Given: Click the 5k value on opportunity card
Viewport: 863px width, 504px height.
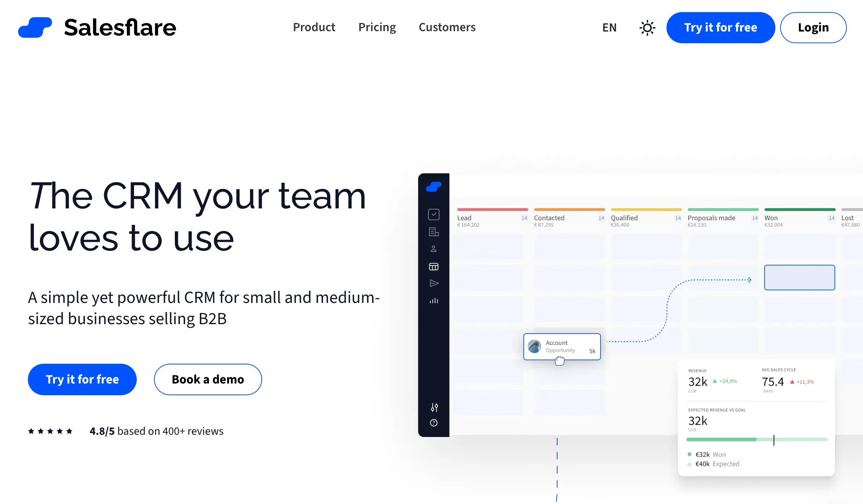Looking at the screenshot, I should click(x=592, y=351).
